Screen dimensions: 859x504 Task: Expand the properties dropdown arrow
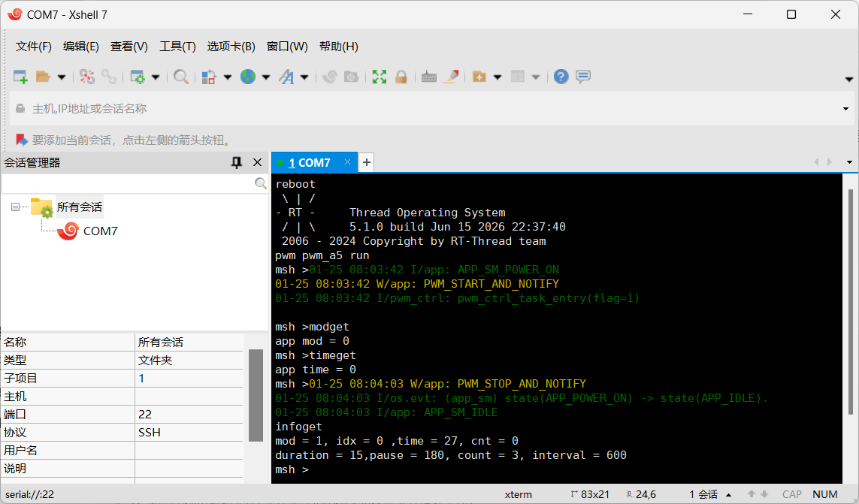pyautogui.click(x=156, y=77)
